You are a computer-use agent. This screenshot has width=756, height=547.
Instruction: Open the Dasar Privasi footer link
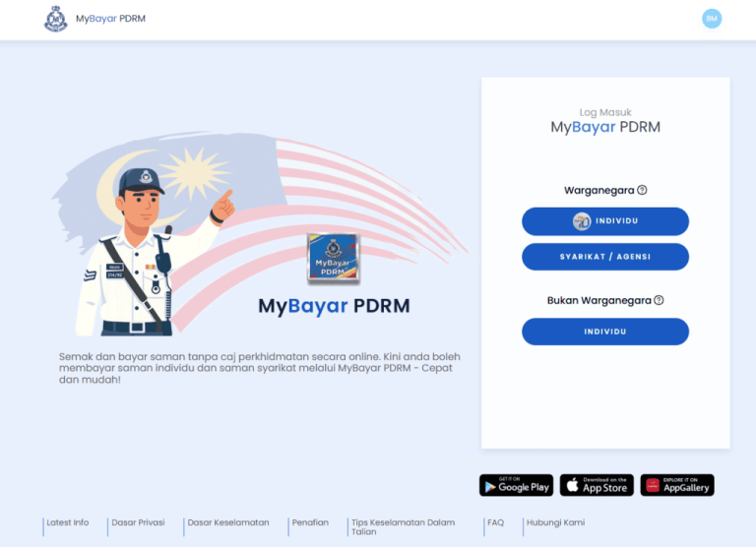[139, 522]
